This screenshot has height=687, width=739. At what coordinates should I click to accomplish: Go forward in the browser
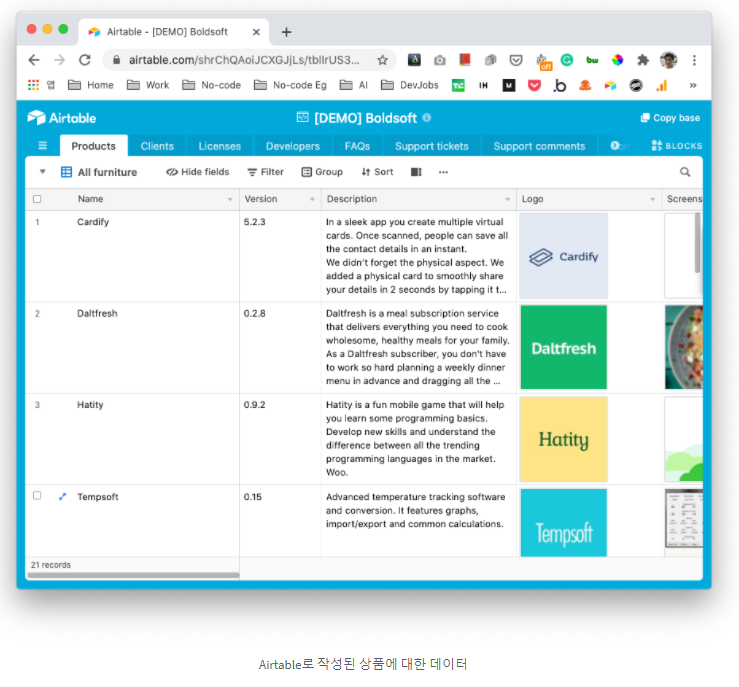tap(59, 60)
